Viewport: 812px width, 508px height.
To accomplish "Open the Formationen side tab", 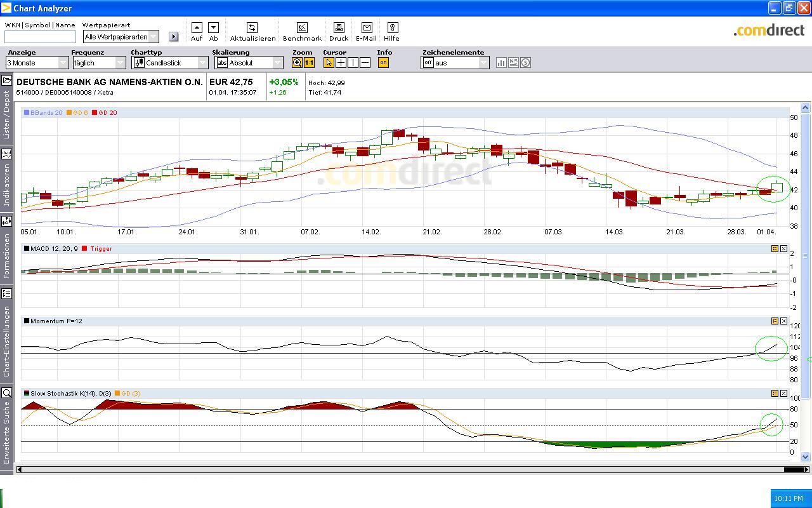I will point(6,256).
